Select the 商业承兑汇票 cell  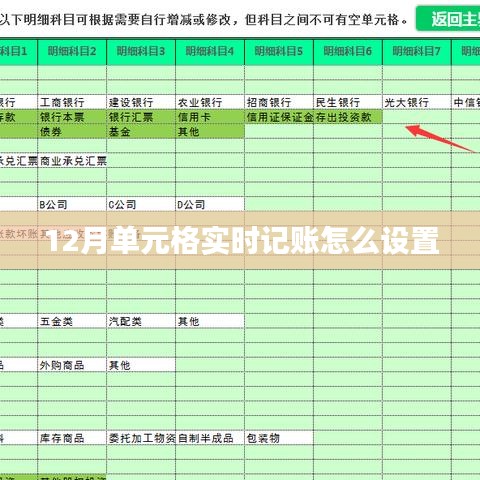(72, 161)
